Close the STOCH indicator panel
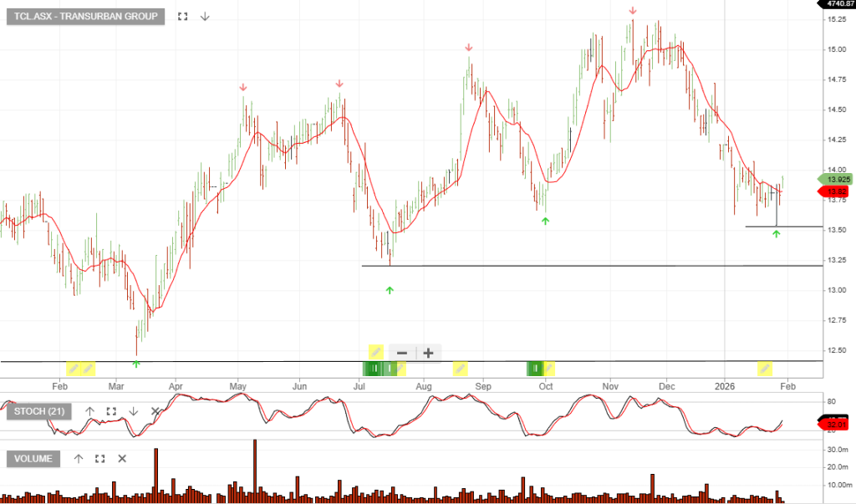Image resolution: width=856 pixels, height=504 pixels. click(x=155, y=411)
